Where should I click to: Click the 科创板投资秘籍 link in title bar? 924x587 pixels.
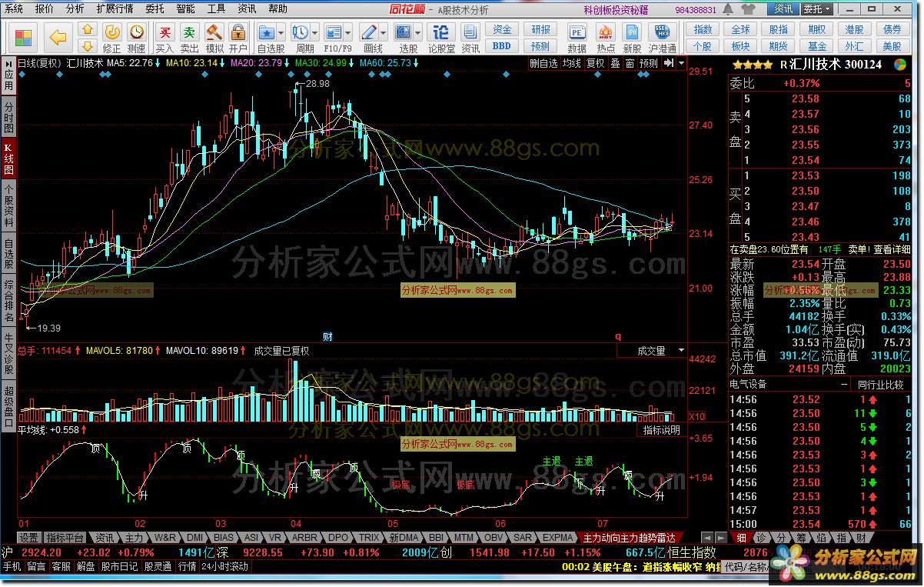point(617,9)
